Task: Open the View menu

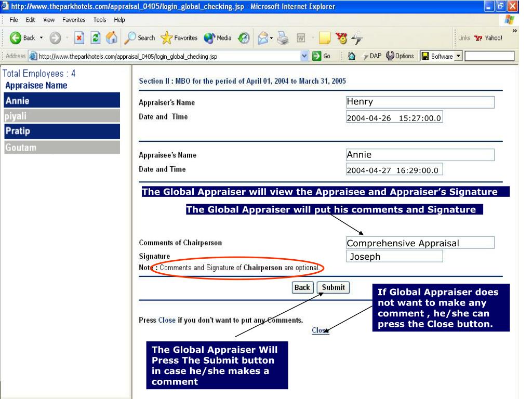Action: [49, 20]
